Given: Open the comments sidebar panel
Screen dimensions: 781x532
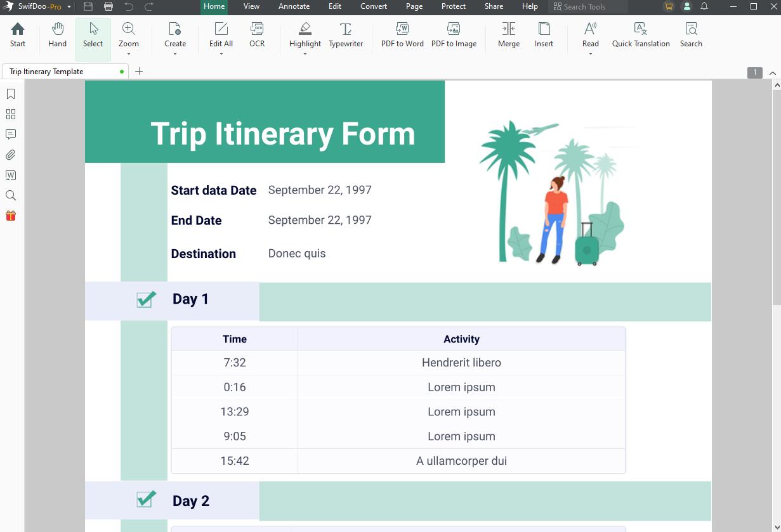Looking at the screenshot, I should (11, 134).
